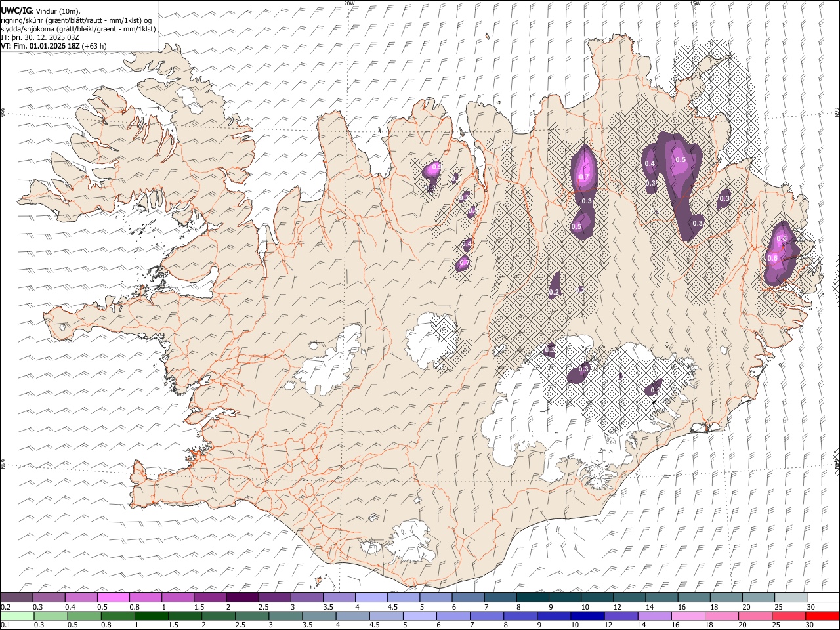Click the '0.2' value in the central highlands patch
The width and height of the screenshot is (840, 630).
(x=554, y=292)
